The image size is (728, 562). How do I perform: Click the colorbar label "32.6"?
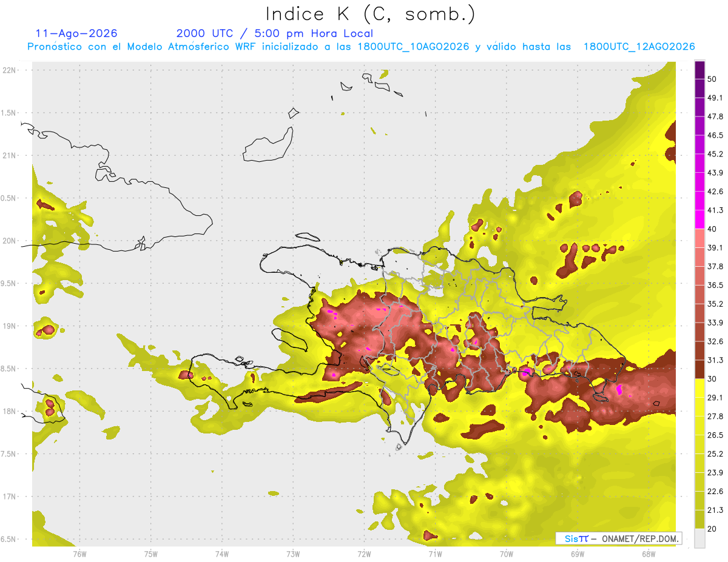click(x=715, y=341)
